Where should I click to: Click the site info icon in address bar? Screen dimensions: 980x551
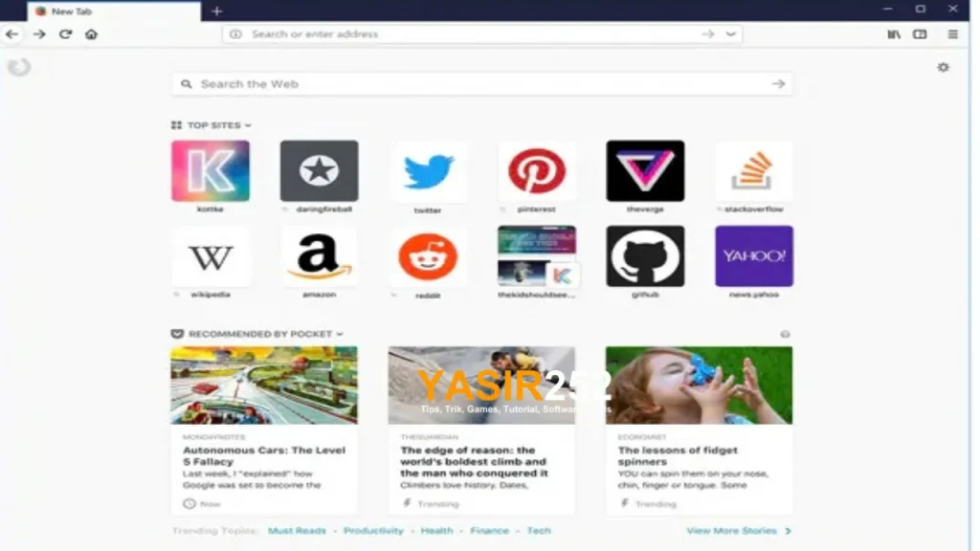coord(235,34)
